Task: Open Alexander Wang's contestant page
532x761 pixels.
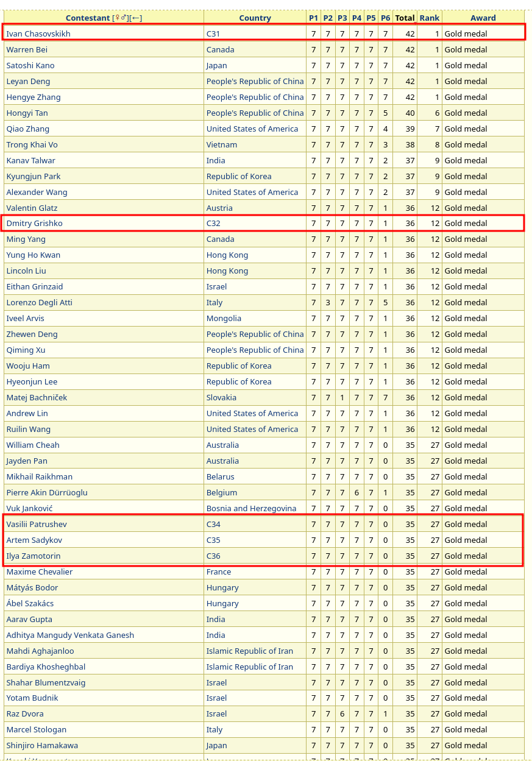Action: 37,192
